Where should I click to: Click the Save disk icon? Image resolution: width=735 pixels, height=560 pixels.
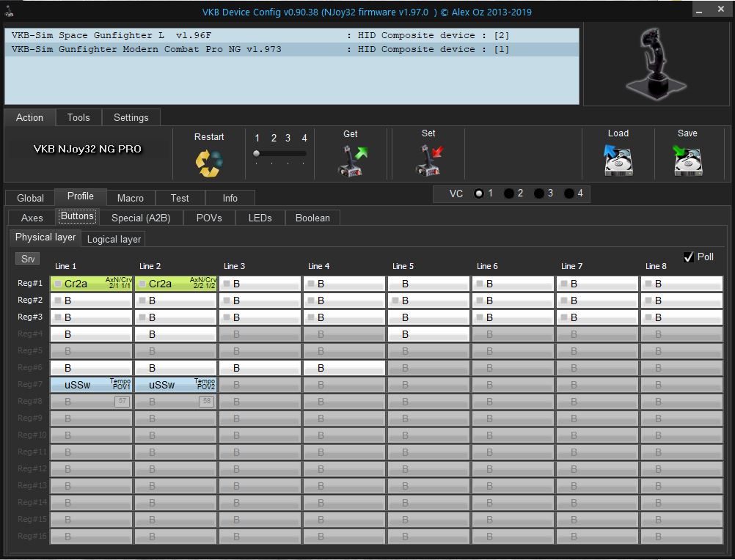coord(687,161)
